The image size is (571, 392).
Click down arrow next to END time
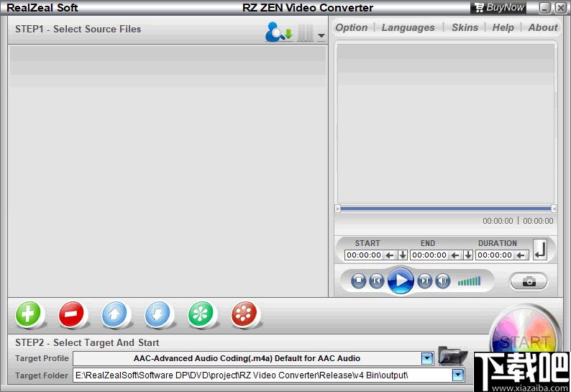[x=468, y=255]
